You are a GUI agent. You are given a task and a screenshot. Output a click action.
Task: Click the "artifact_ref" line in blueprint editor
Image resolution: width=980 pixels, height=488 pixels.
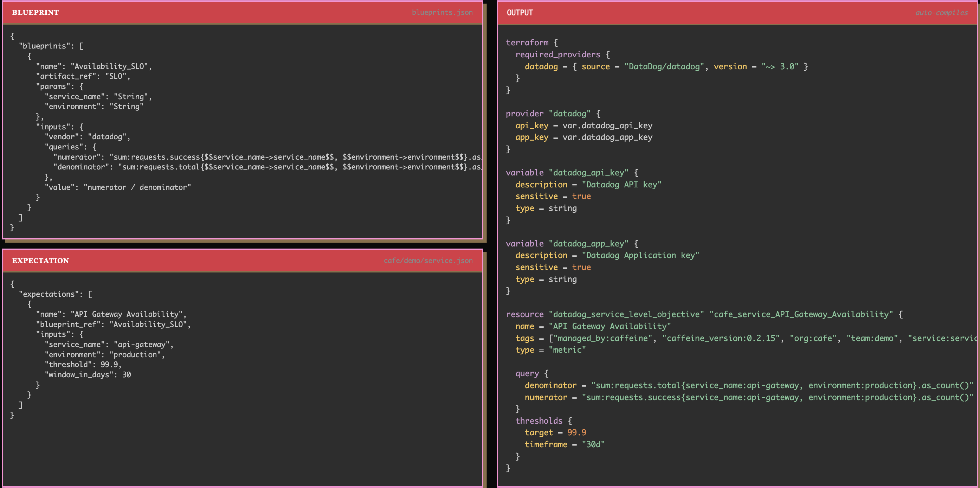[x=83, y=76]
